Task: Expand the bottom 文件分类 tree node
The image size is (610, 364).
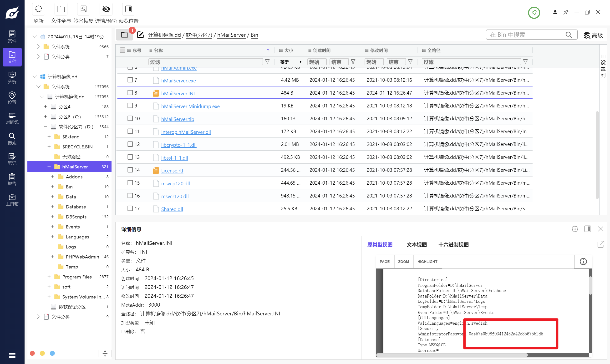Action: click(38, 317)
